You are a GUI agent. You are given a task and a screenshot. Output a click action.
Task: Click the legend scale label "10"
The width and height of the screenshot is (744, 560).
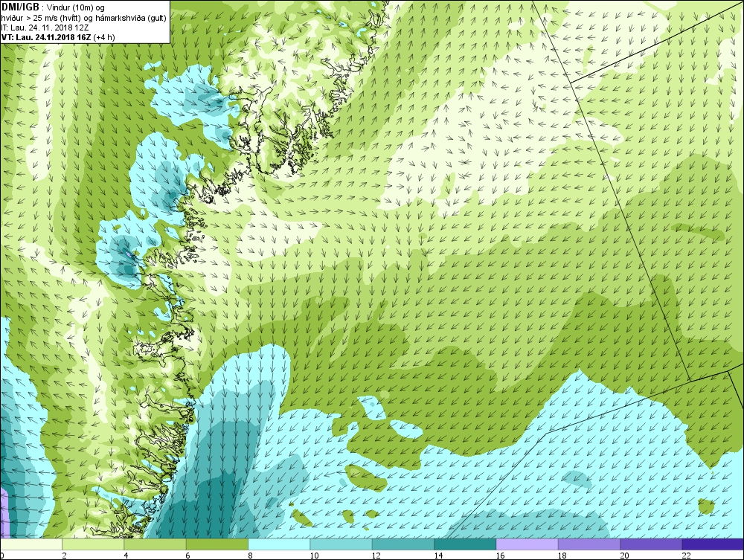pos(314,556)
